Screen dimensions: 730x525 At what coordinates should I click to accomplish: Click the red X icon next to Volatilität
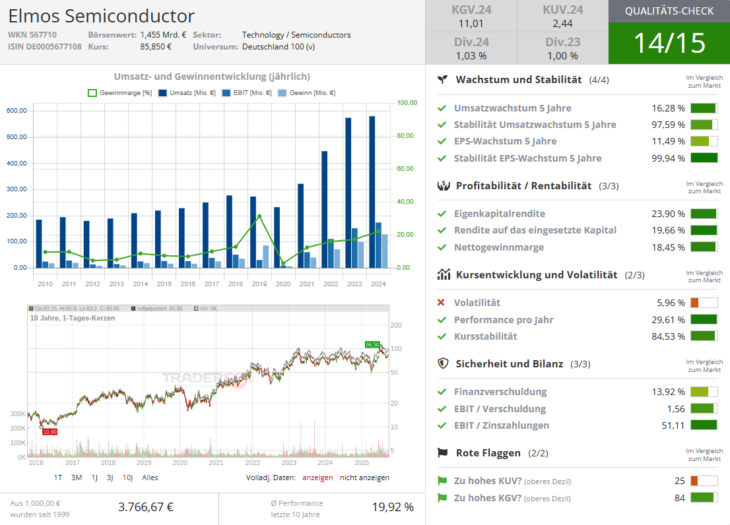point(442,302)
